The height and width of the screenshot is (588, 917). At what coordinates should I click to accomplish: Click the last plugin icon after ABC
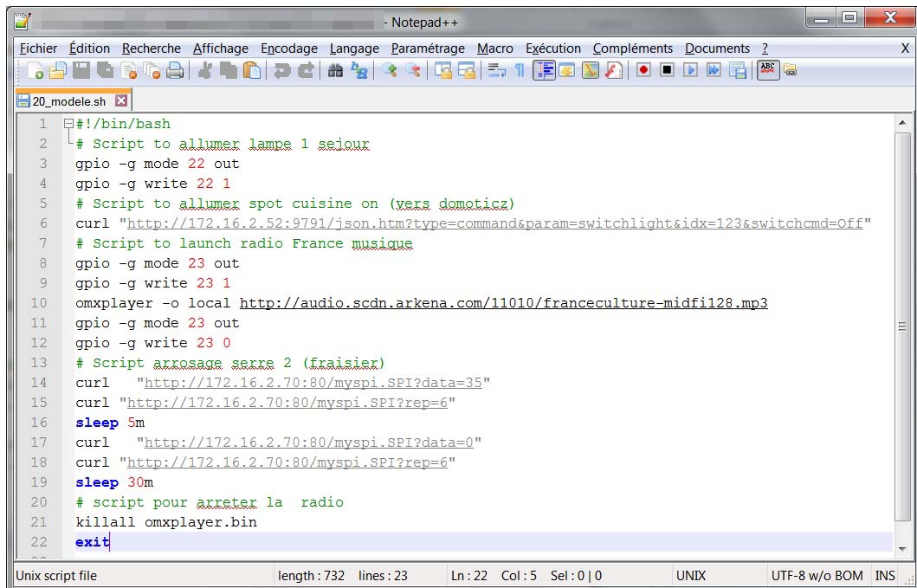[790, 71]
